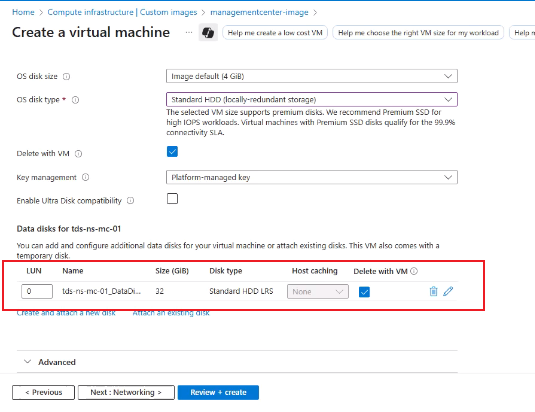Select the Standard HDD LRS disk type cell

tap(241, 291)
